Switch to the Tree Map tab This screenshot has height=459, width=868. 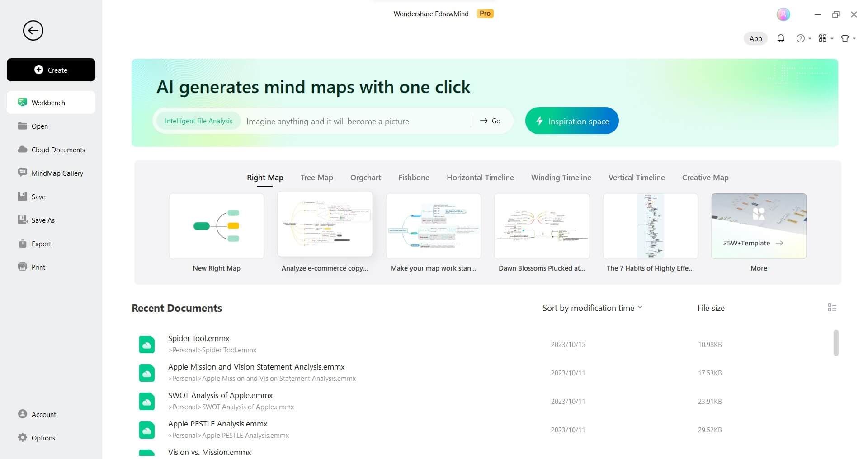(316, 178)
